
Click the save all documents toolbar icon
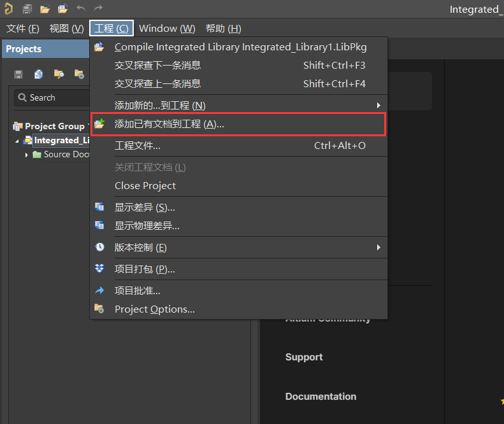click(27, 9)
